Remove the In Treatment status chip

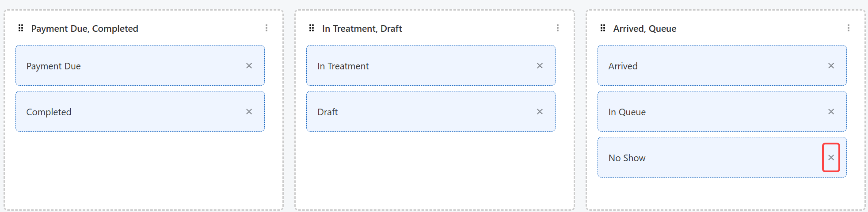540,66
